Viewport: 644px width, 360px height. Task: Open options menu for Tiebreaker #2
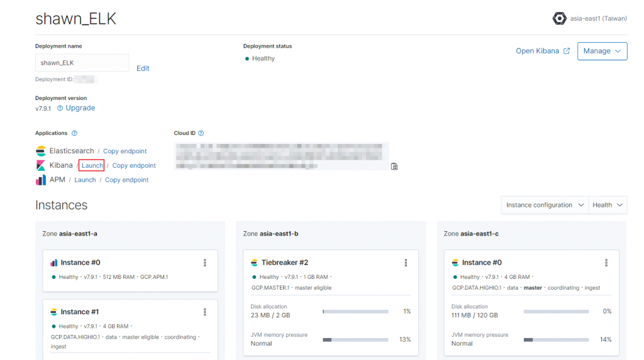[x=406, y=263]
